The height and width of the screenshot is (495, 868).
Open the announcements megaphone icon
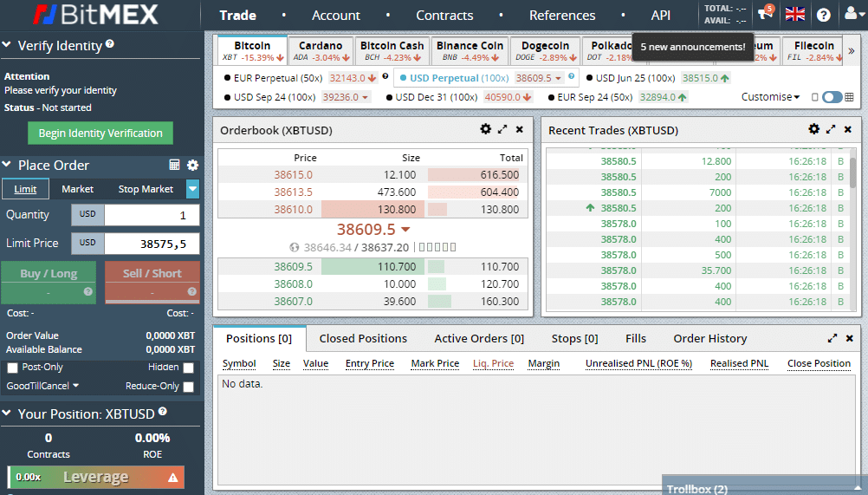click(x=765, y=13)
